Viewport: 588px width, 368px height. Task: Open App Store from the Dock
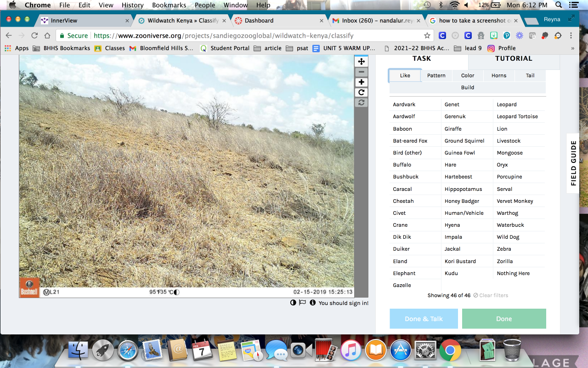click(x=401, y=351)
